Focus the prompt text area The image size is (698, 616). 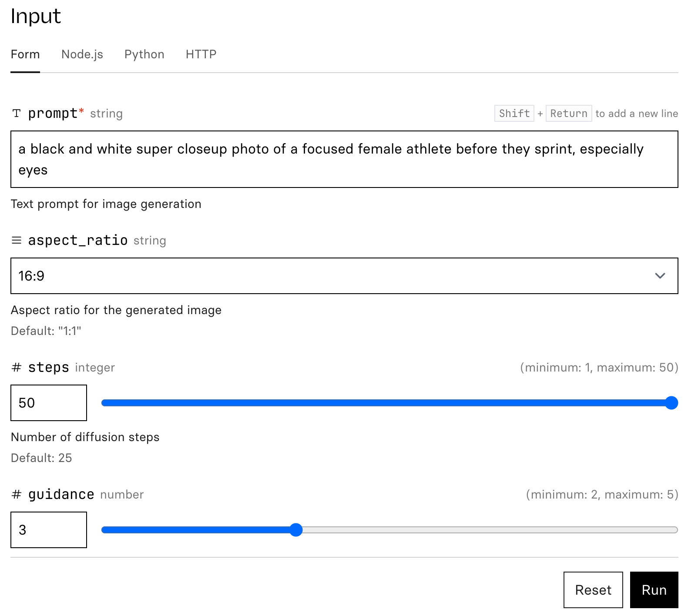coord(344,159)
